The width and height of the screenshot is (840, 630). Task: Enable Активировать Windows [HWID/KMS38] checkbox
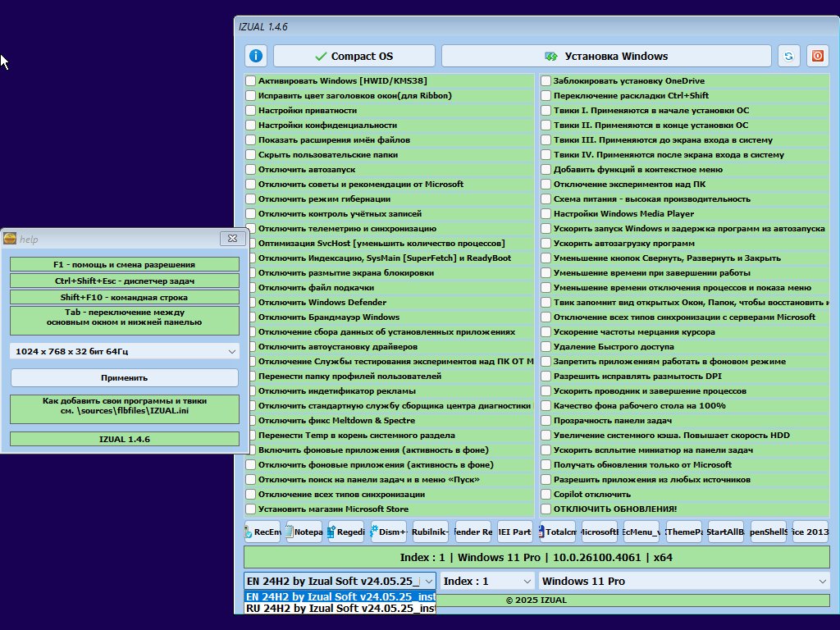pos(251,81)
